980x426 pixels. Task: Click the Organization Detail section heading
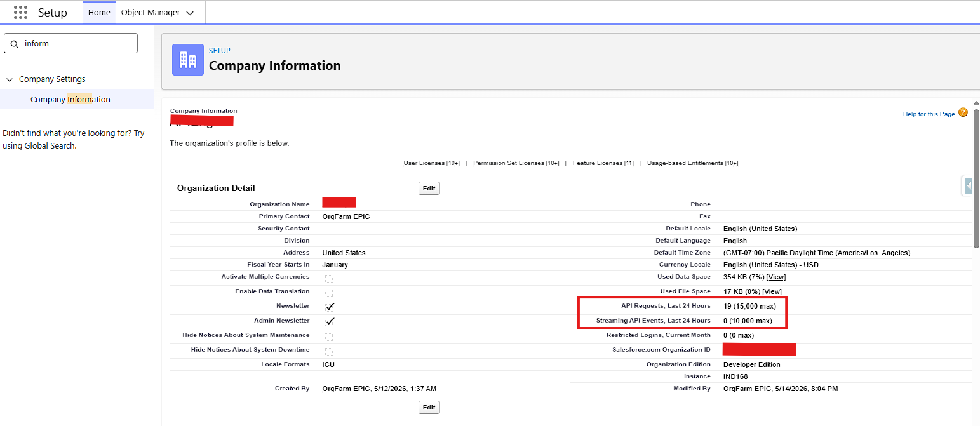pyautogui.click(x=216, y=188)
